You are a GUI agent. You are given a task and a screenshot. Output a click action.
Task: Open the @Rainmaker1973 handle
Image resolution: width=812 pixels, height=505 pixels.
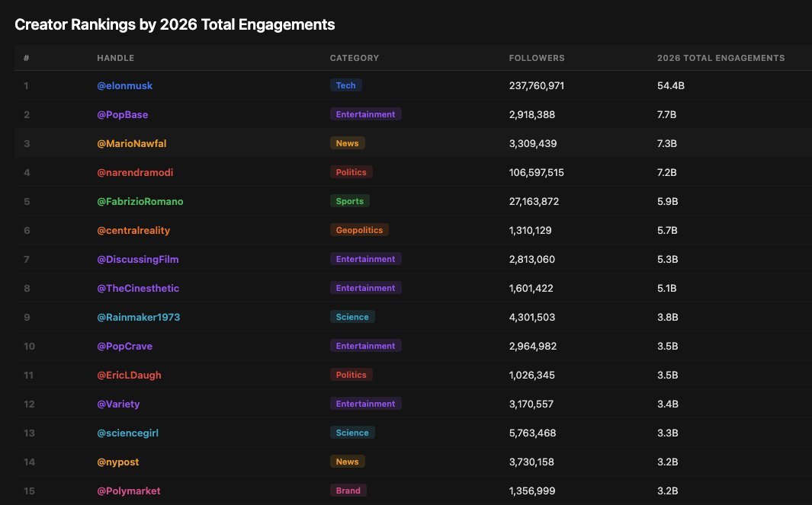[139, 318]
